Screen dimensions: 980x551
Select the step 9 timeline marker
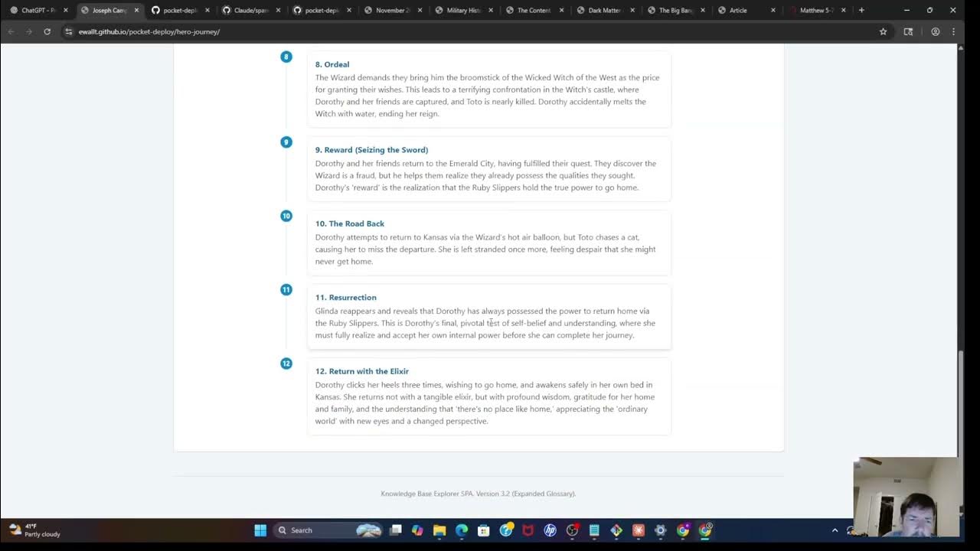[x=286, y=142]
